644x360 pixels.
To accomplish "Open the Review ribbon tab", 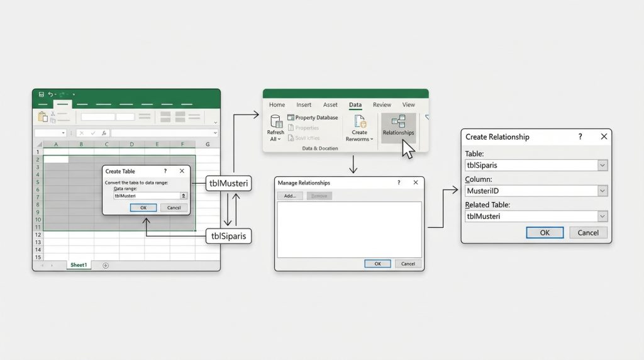I will click(382, 105).
